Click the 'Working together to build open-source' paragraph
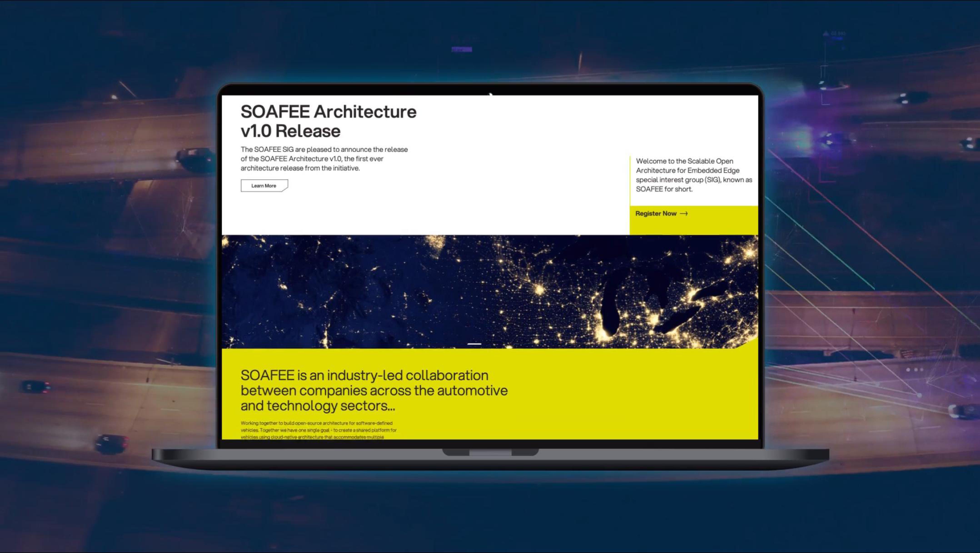Screen dimensions: 980x553 tap(318, 430)
